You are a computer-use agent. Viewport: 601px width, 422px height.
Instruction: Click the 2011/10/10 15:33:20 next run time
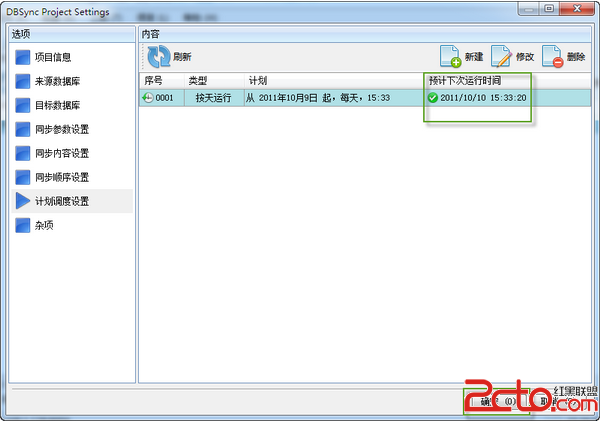483,98
